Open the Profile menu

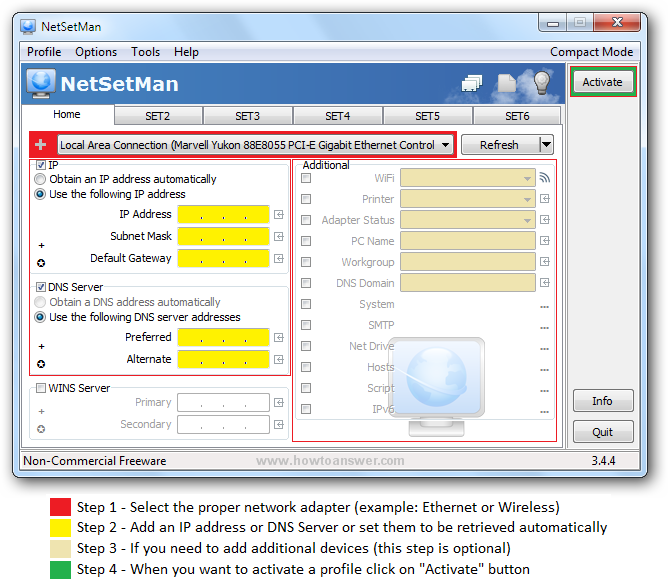point(44,52)
